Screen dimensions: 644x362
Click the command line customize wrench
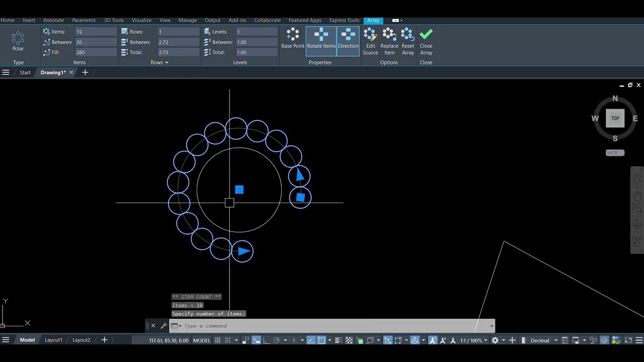(164, 326)
